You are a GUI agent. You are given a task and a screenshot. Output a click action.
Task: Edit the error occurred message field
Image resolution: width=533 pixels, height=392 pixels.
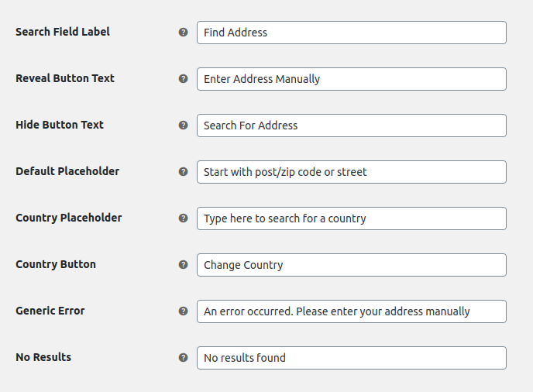pos(352,311)
